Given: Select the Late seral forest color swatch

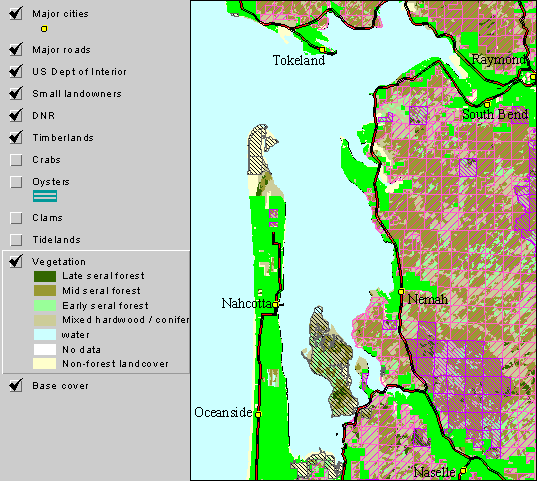Looking at the screenshot, I should pyautogui.click(x=45, y=276).
